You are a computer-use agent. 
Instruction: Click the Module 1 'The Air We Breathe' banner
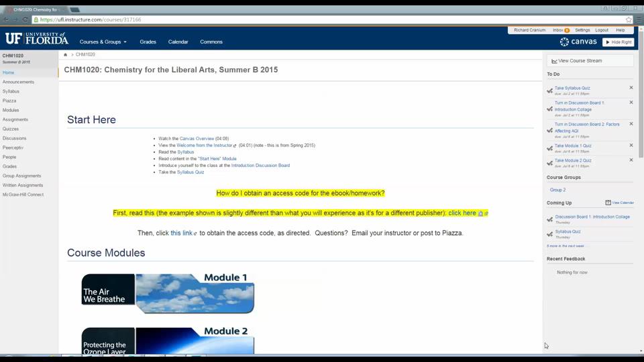[x=168, y=293]
